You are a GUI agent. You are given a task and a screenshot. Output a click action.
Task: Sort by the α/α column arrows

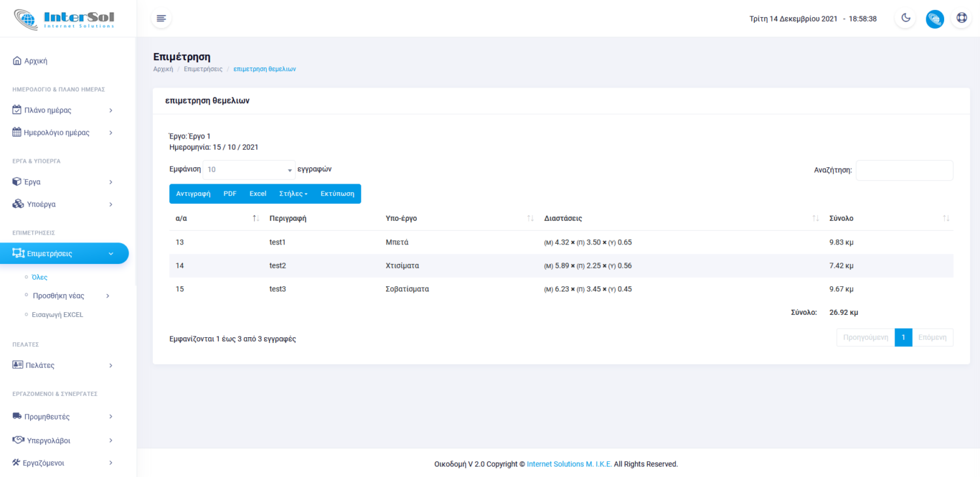pyautogui.click(x=256, y=218)
